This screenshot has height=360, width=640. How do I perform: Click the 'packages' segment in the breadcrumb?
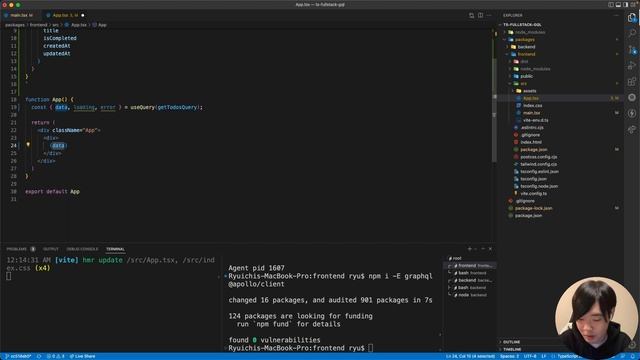click(15, 25)
